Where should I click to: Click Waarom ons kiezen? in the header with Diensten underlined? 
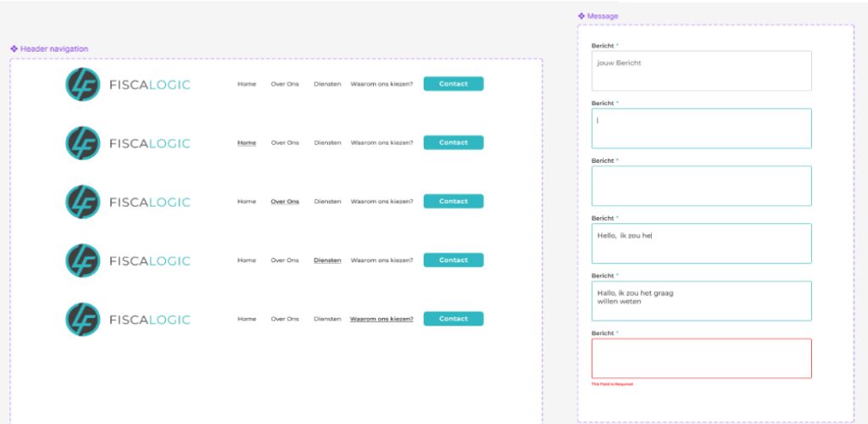click(x=381, y=260)
